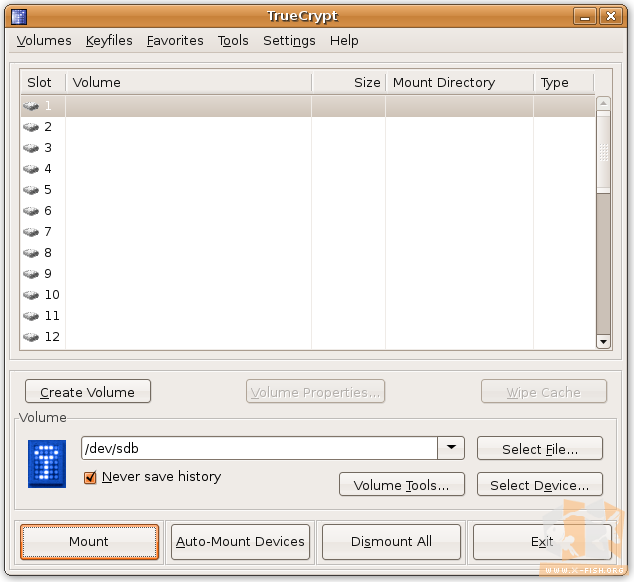Select the drive icon for slot 3
Screen dimensions: 634x582
click(x=31, y=148)
